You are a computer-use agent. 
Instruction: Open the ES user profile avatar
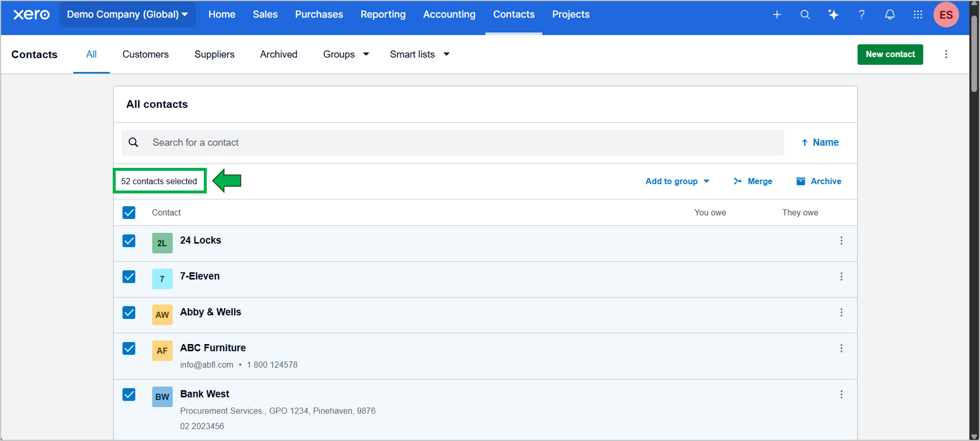946,15
